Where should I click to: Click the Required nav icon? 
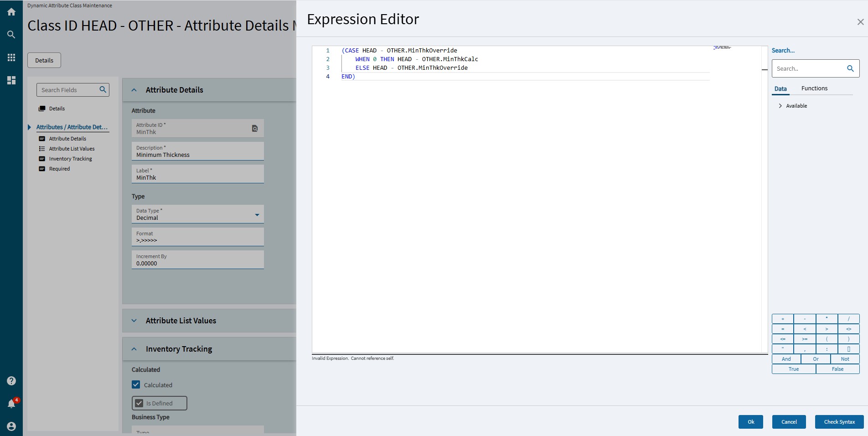pyautogui.click(x=42, y=169)
